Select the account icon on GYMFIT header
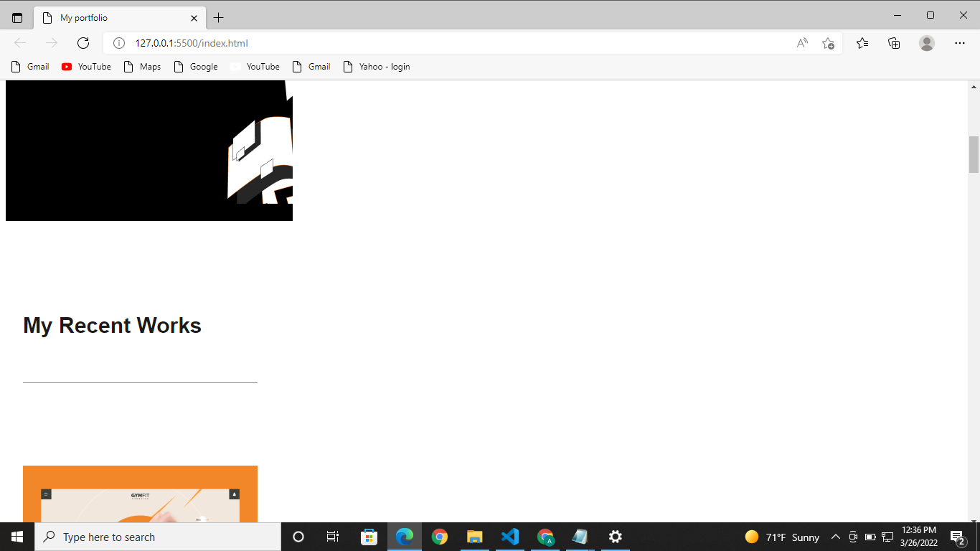Screen dimensions: 980x551 point(234,493)
